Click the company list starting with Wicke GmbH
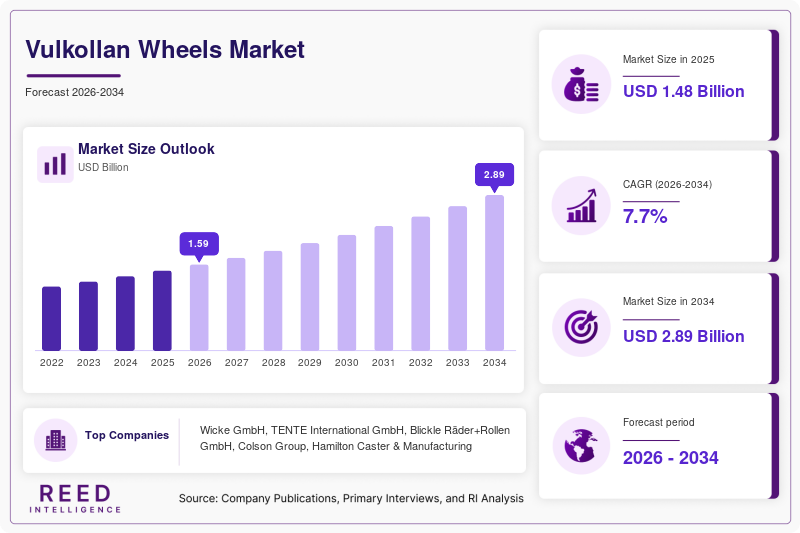This screenshot has width=800, height=533. 355,438
